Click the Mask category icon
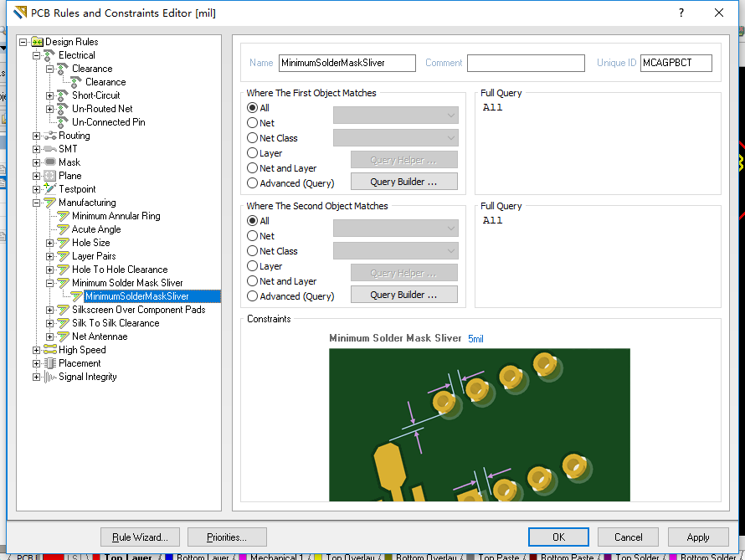745x560 pixels. pyautogui.click(x=50, y=162)
